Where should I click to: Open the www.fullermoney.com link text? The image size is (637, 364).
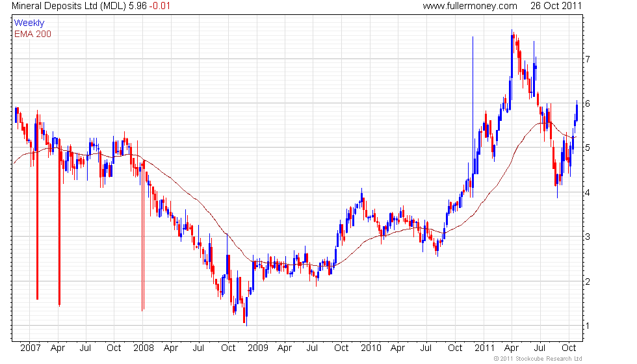(x=469, y=6)
